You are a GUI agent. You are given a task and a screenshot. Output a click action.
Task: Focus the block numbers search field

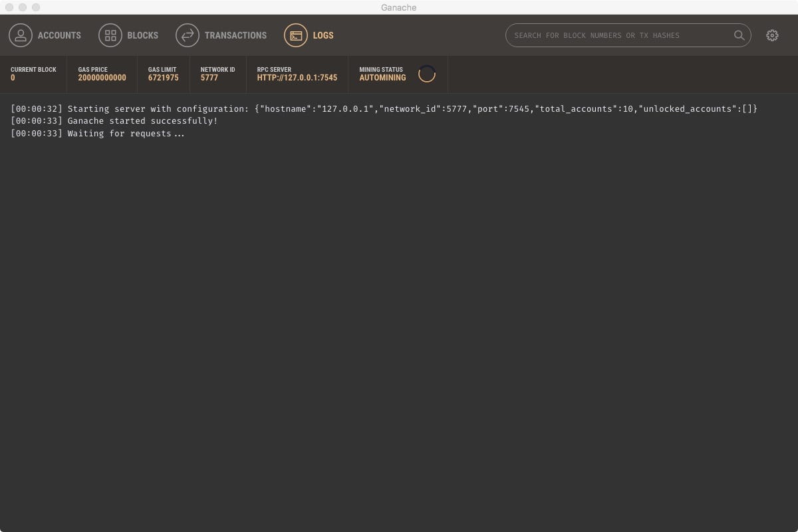pyautogui.click(x=628, y=35)
